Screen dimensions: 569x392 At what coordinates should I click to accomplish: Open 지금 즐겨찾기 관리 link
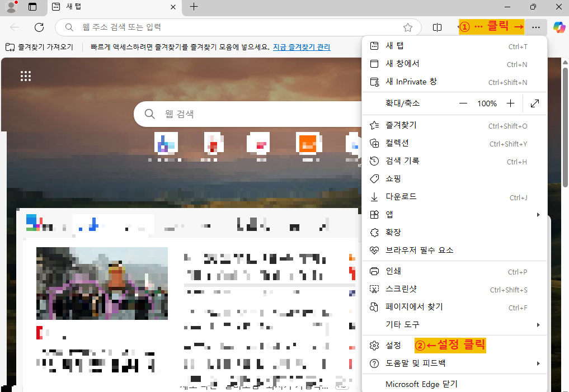302,47
